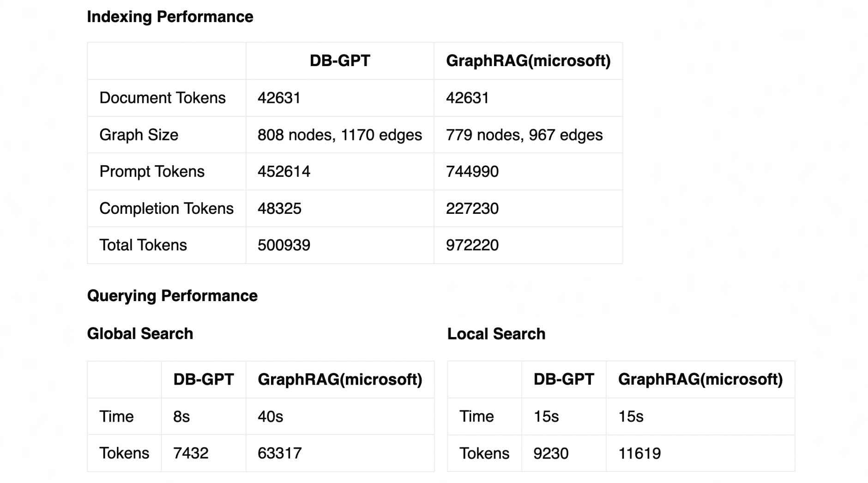Click DB-GPT column header in indexing table
The width and height of the screenshot is (868, 483).
point(340,61)
